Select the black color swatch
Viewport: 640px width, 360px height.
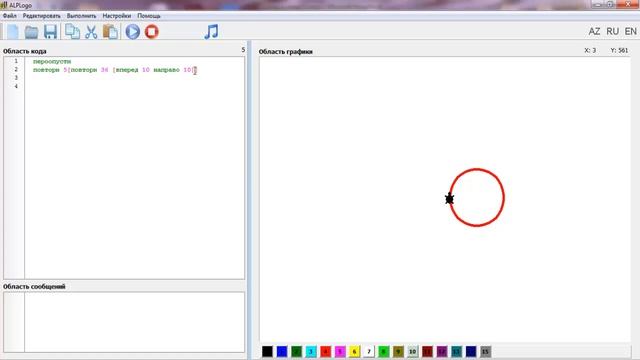267,351
